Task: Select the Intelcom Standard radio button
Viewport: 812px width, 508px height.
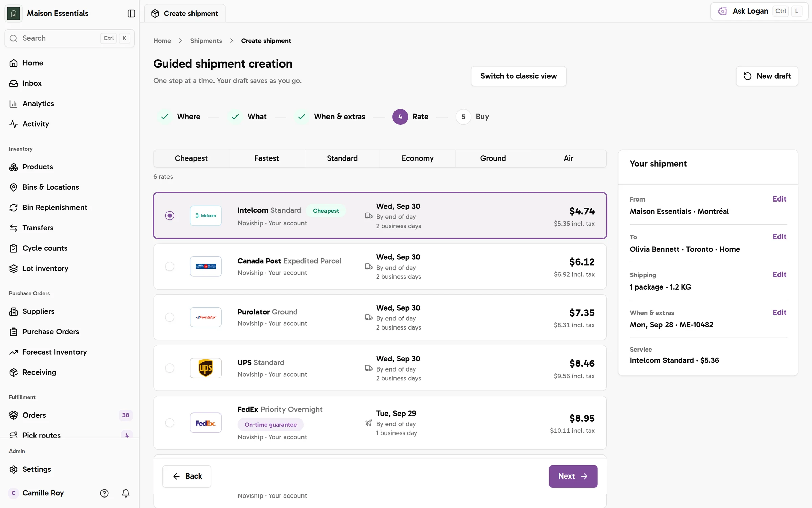Action: point(170,215)
